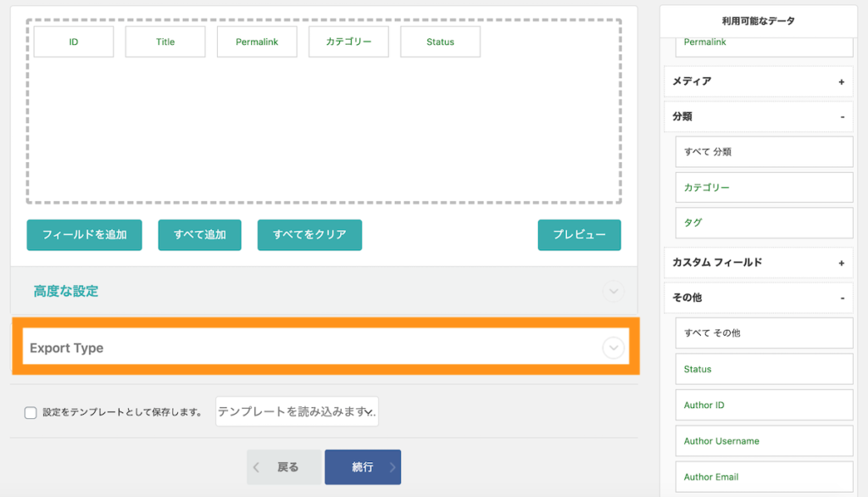Click the フィールドを追加 button
This screenshot has width=868, height=497.
pyautogui.click(x=84, y=235)
